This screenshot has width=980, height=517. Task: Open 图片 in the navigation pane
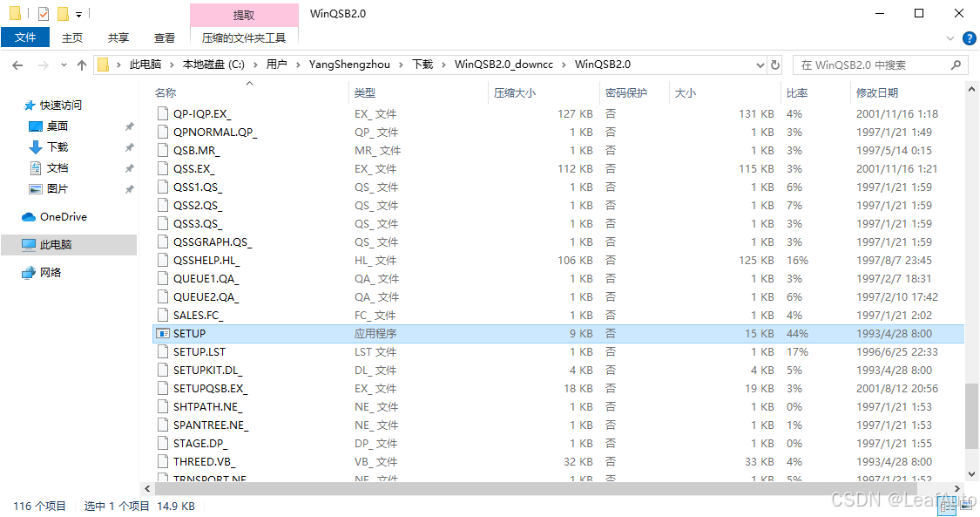coord(57,189)
